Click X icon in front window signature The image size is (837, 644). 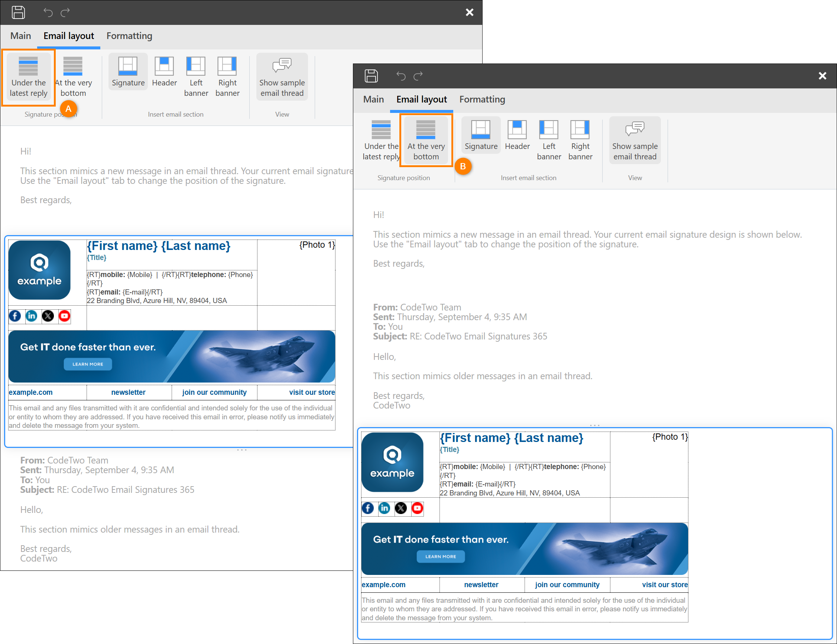pos(401,508)
